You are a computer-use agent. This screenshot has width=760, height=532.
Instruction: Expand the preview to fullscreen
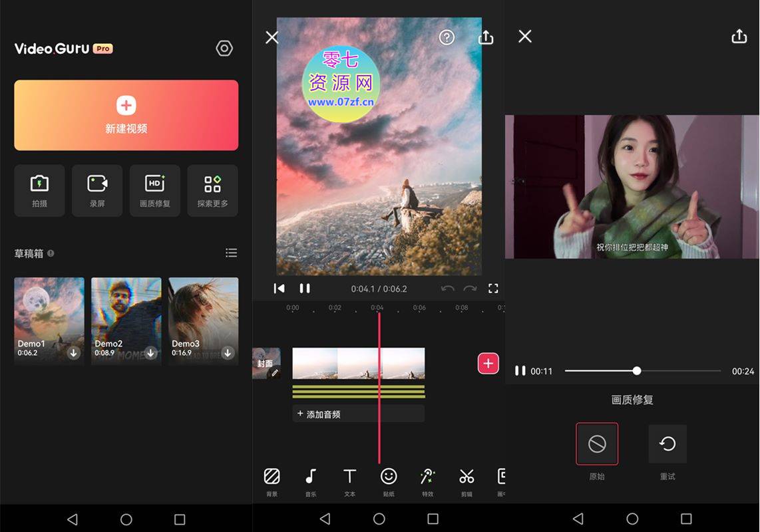493,289
